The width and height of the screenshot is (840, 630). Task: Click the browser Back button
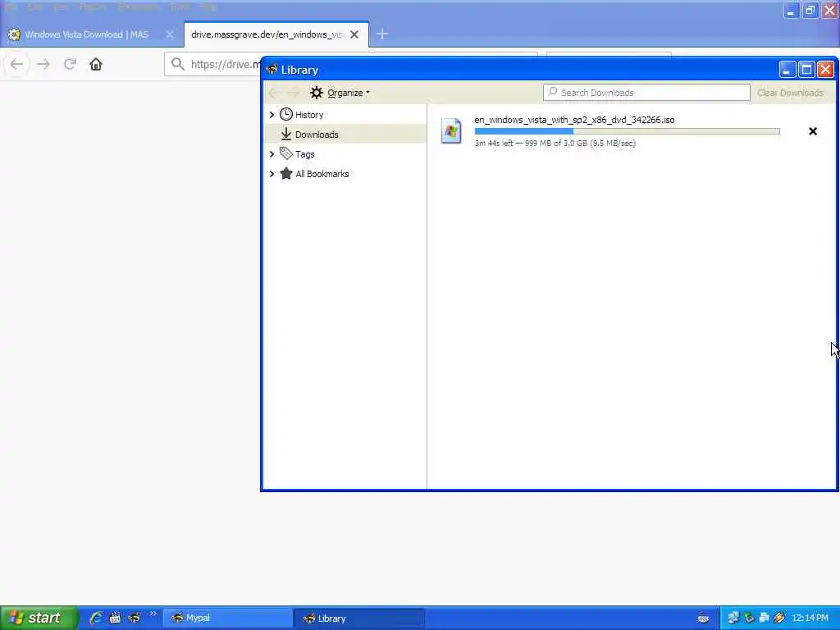(16, 64)
